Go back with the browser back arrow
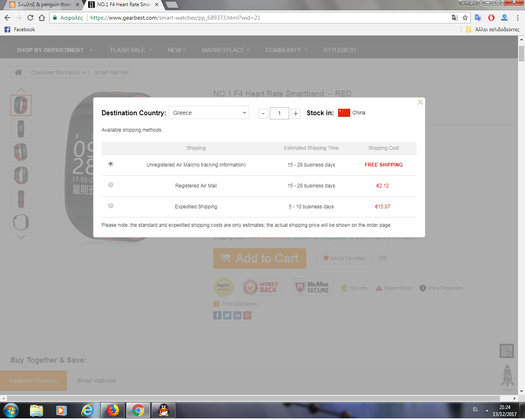The image size is (525, 420). (7, 18)
